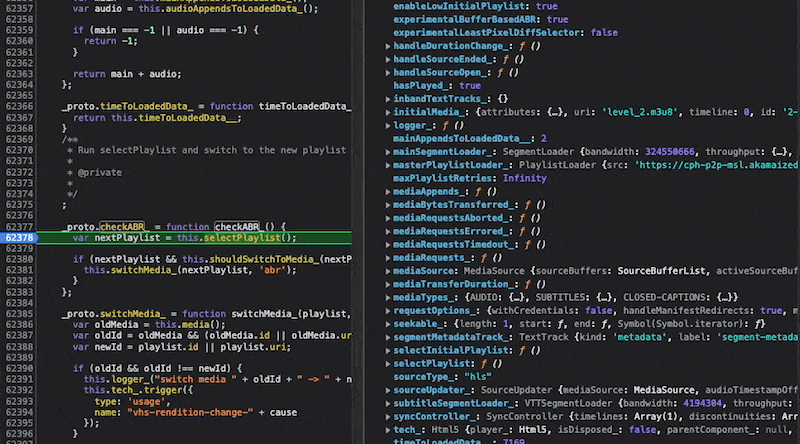The width and height of the screenshot is (800, 444).
Task: Click the maxPlaylistRetries: Infinity property
Action: click(469, 179)
